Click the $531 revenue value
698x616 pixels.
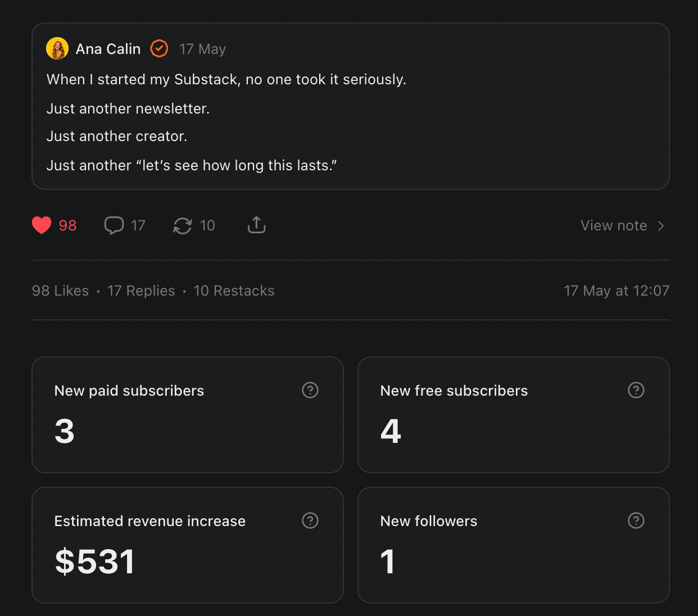[x=95, y=561]
